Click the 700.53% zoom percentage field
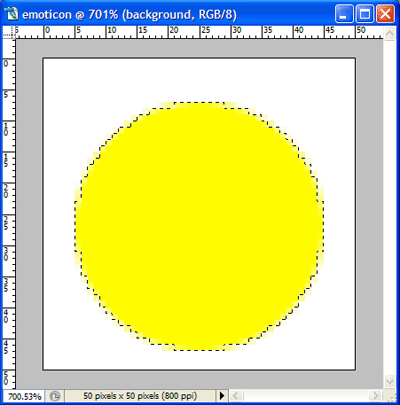This screenshot has height=405, width=400. (x=24, y=396)
